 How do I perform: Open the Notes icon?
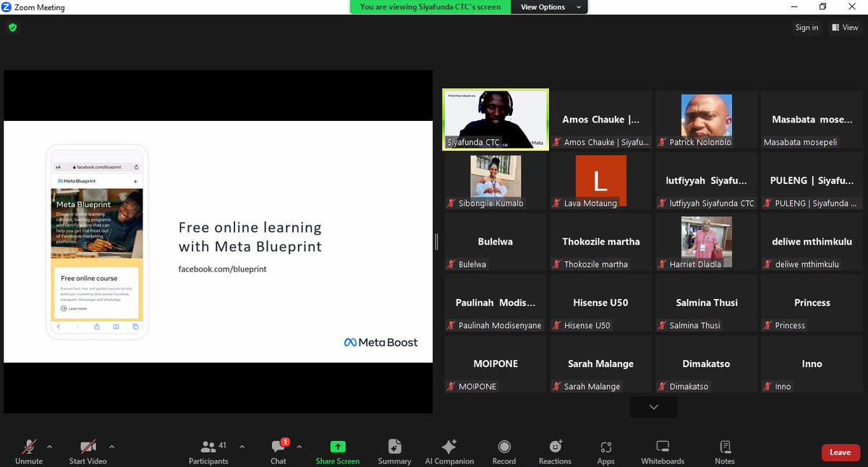pyautogui.click(x=725, y=446)
